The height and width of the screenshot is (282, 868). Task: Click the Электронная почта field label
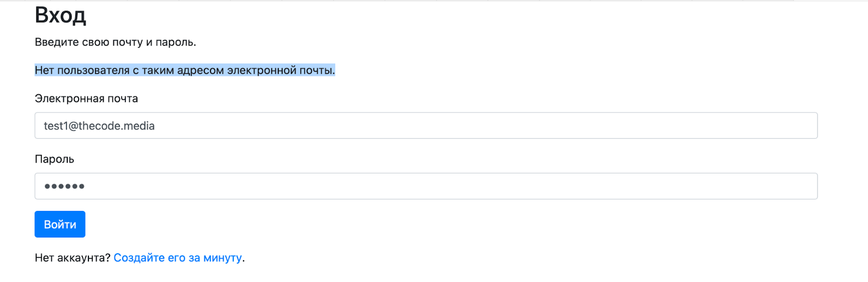pos(86,99)
